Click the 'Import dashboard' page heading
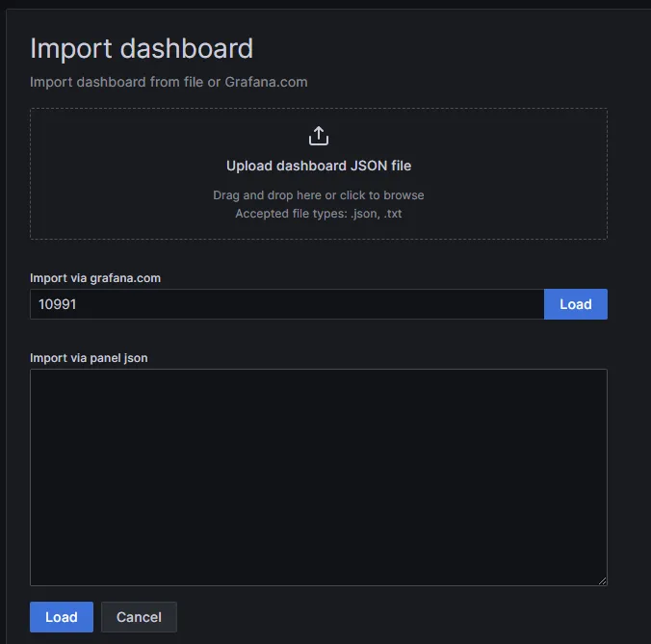651x644 pixels. (x=142, y=48)
